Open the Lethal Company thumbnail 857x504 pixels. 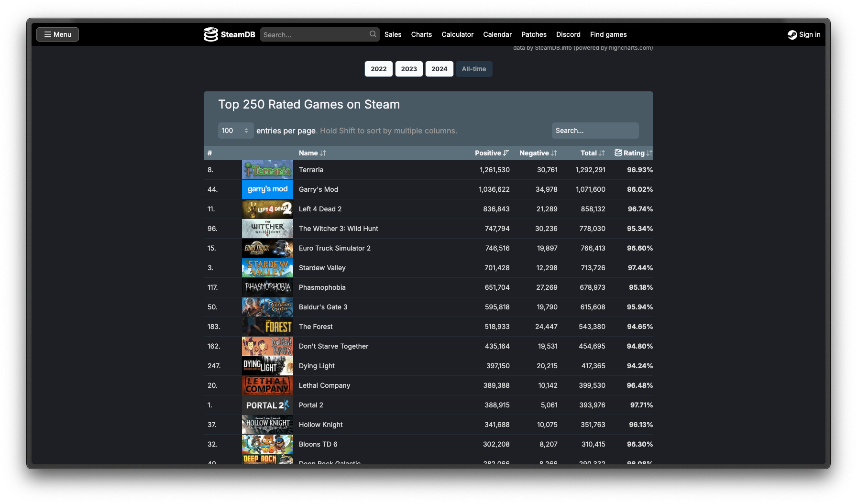click(267, 385)
